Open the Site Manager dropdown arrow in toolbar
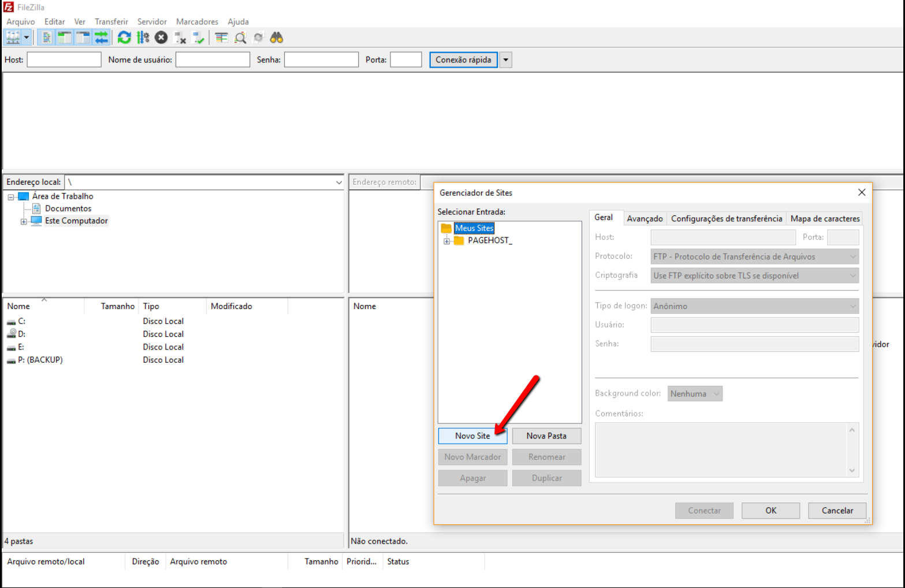Screen dimensions: 905x588 pyautogui.click(x=27, y=38)
